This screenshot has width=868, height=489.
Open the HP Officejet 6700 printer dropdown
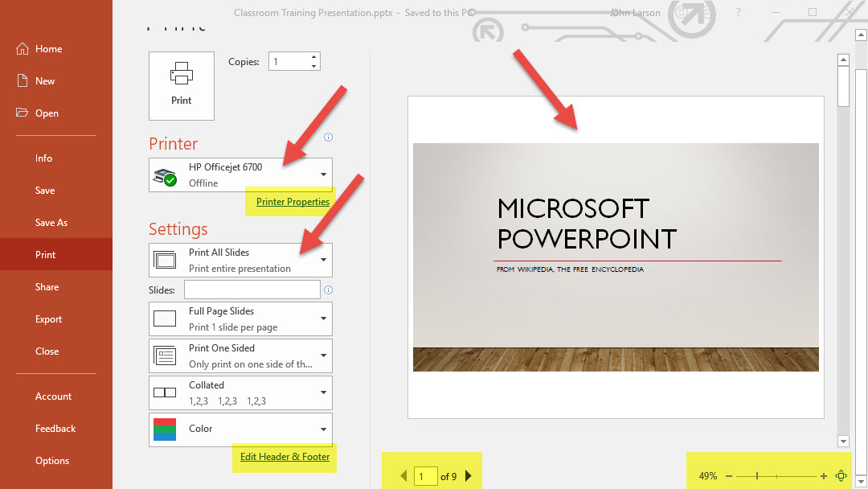241,175
